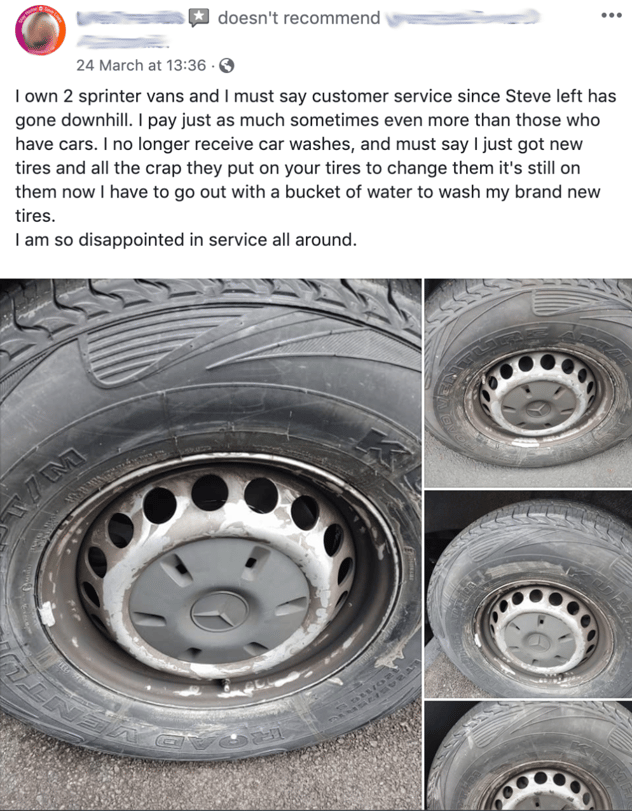
Task: Click the globe public audience icon
Action: click(x=227, y=66)
